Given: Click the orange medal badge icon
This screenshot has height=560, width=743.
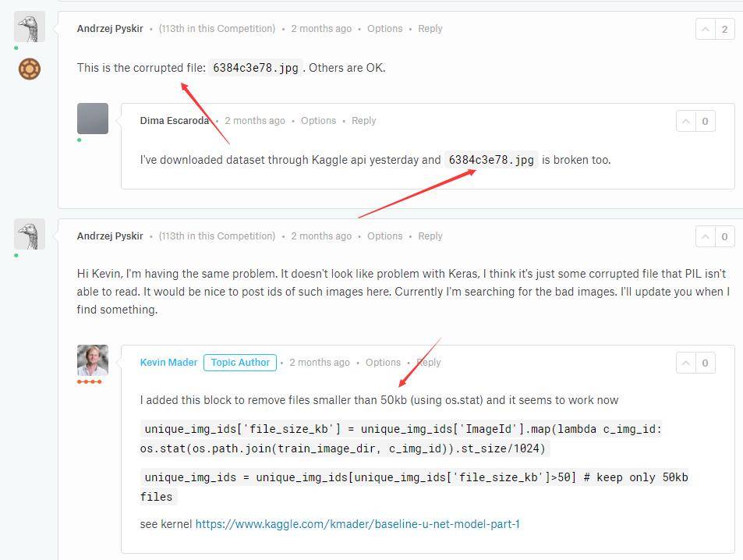Looking at the screenshot, I should (x=30, y=69).
